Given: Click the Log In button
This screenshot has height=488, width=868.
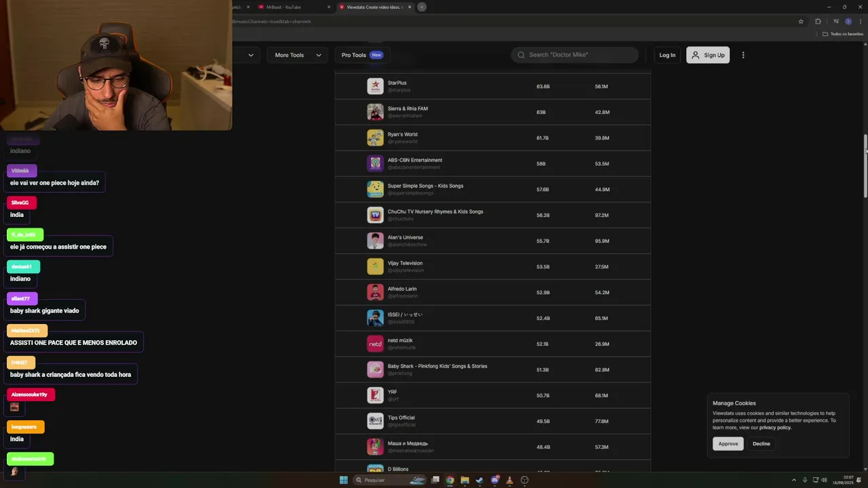Looking at the screenshot, I should tap(667, 55).
